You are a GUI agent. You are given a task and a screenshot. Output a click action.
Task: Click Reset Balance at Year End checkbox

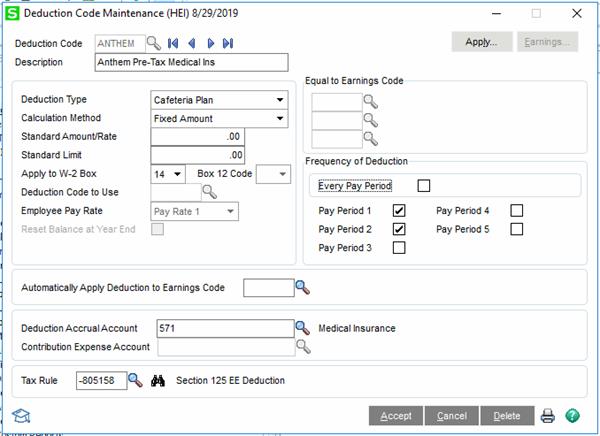pos(158,229)
